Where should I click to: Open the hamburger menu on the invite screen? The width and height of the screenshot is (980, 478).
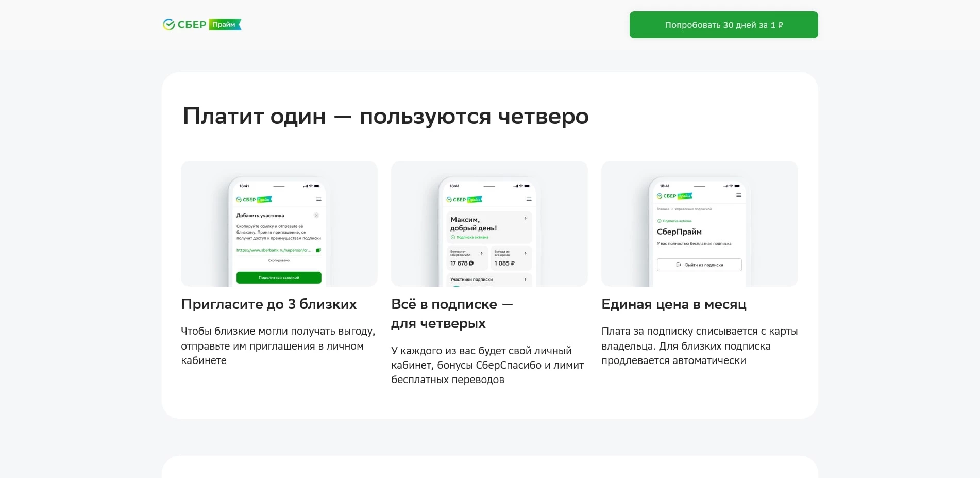click(x=318, y=199)
